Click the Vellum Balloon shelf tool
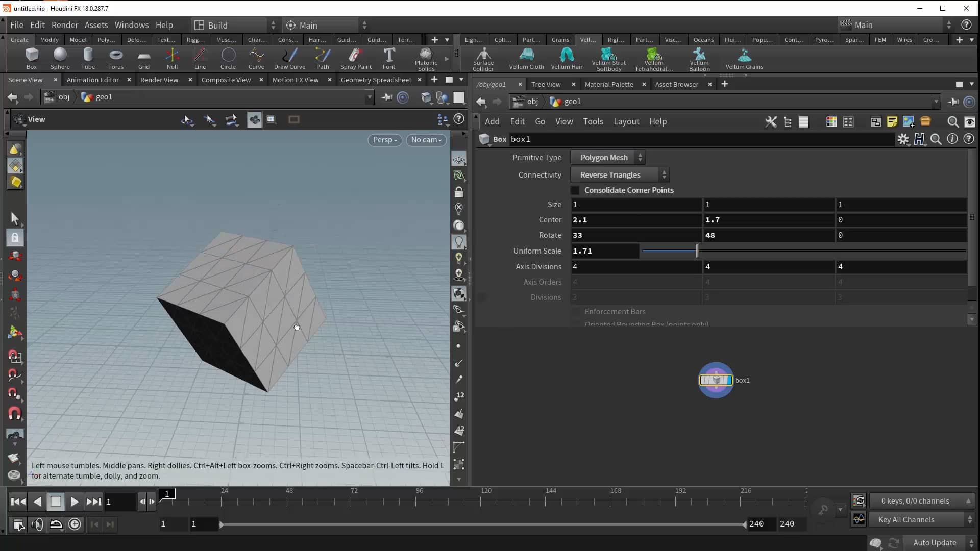The image size is (980, 551). coord(699,59)
